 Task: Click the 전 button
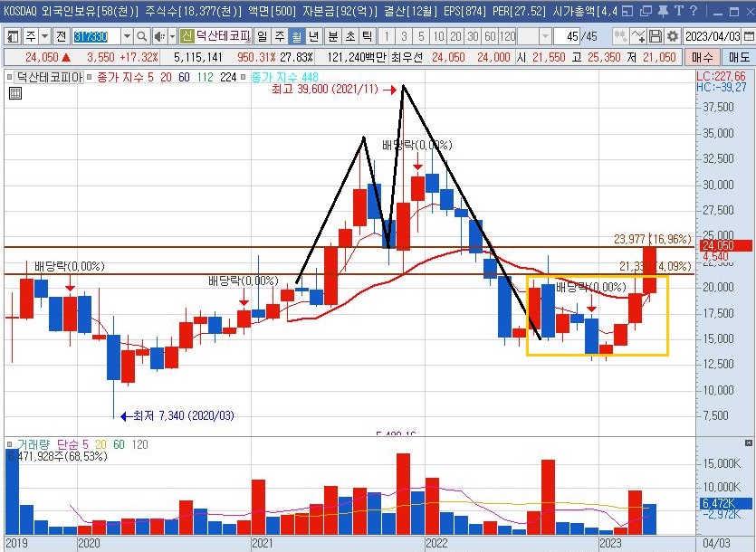tap(61, 36)
